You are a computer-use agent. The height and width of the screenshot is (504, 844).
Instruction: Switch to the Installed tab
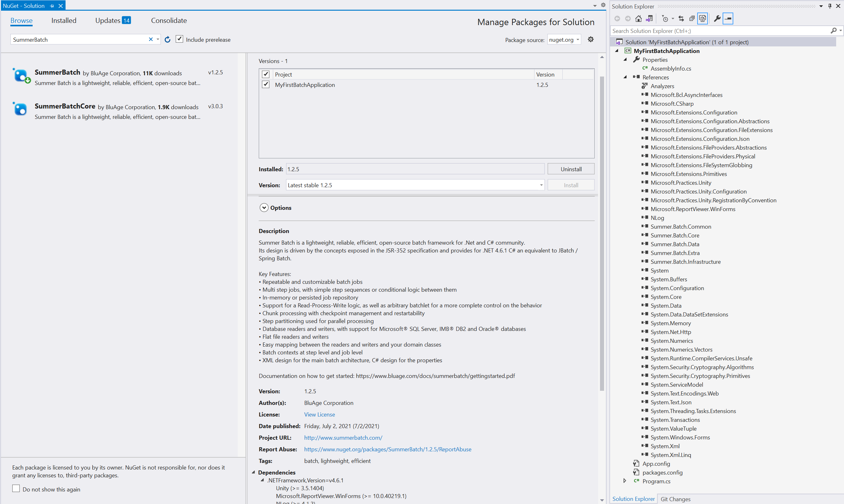[64, 20]
